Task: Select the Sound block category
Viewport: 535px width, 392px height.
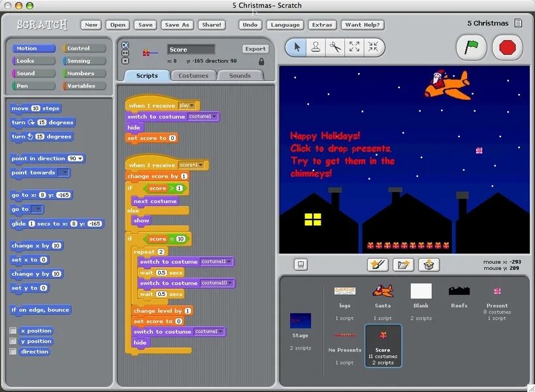Action: pyautogui.click(x=33, y=73)
